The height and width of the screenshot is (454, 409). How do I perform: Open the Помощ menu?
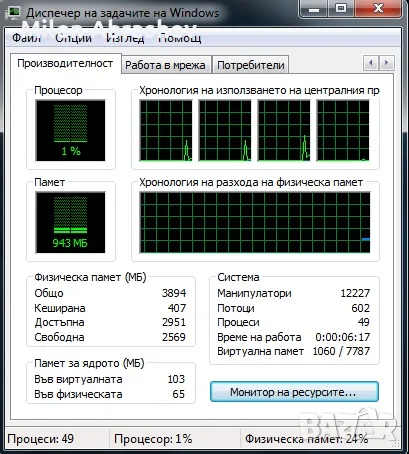coord(179,37)
